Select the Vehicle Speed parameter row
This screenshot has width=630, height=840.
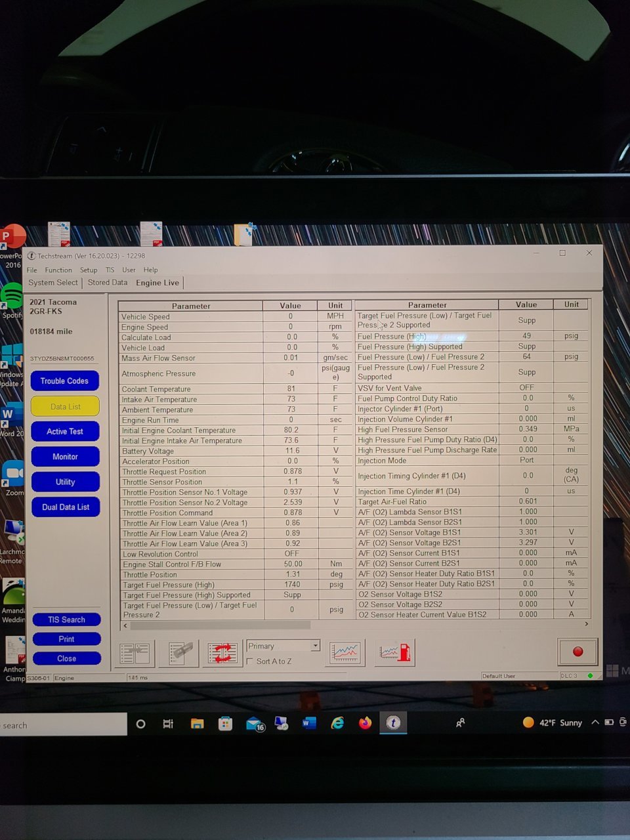(x=236, y=316)
